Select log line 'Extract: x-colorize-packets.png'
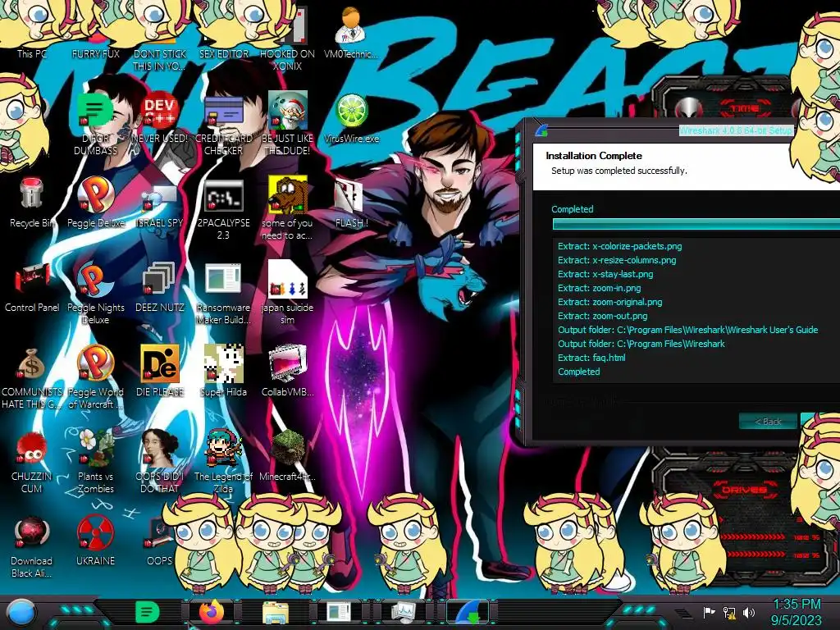The height and width of the screenshot is (630, 840). (x=620, y=246)
